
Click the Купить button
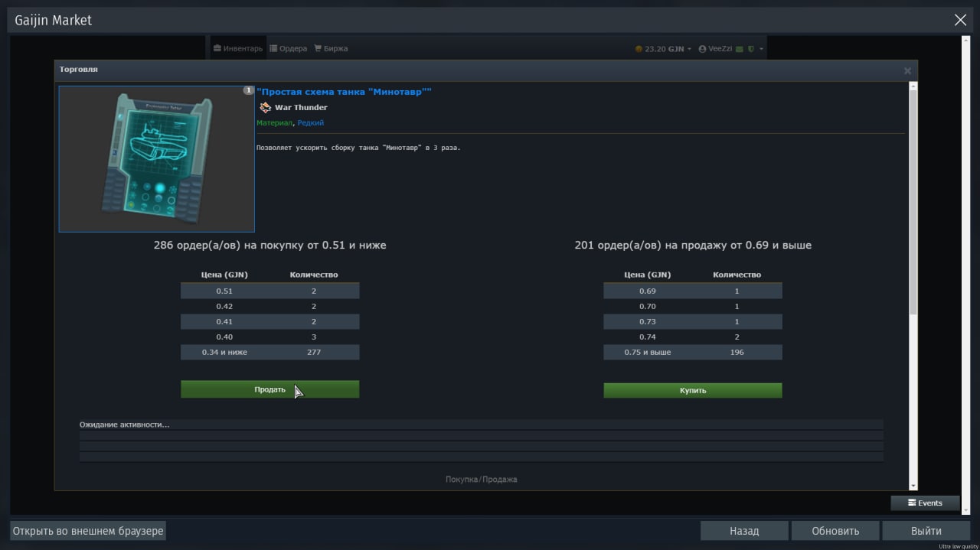click(x=693, y=390)
